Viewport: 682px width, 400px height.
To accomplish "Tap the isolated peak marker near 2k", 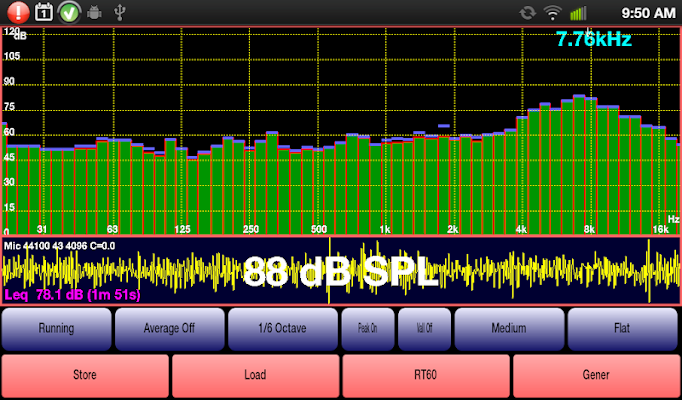I will tap(444, 126).
